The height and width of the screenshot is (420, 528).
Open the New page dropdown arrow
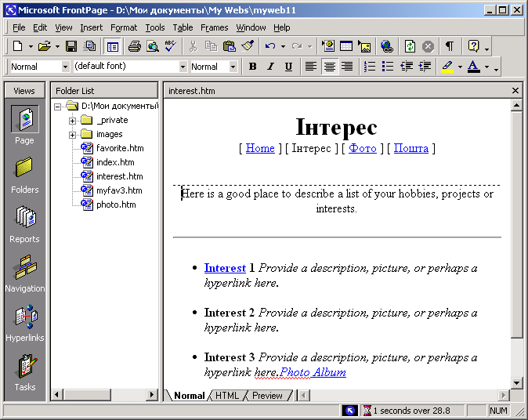[31, 46]
